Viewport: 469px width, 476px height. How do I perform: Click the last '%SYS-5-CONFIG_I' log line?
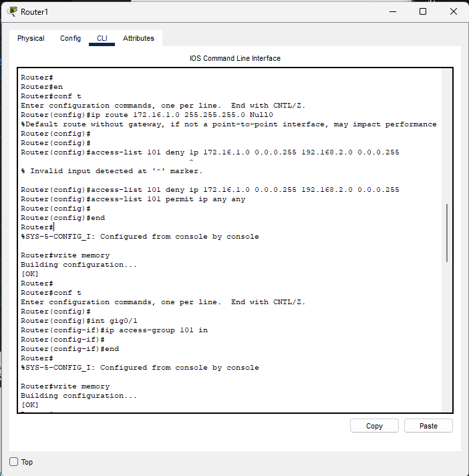coord(140,368)
